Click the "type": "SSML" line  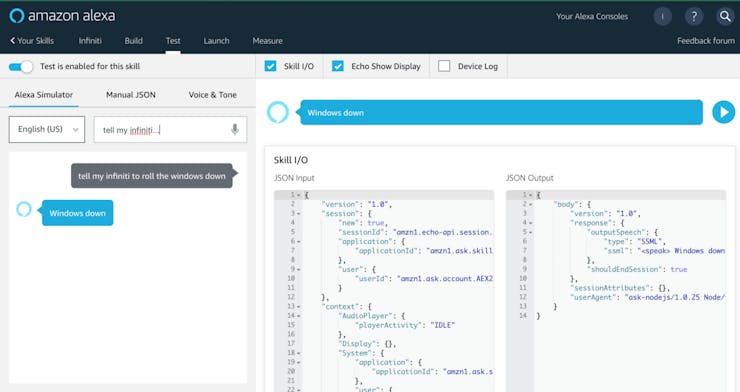634,242
